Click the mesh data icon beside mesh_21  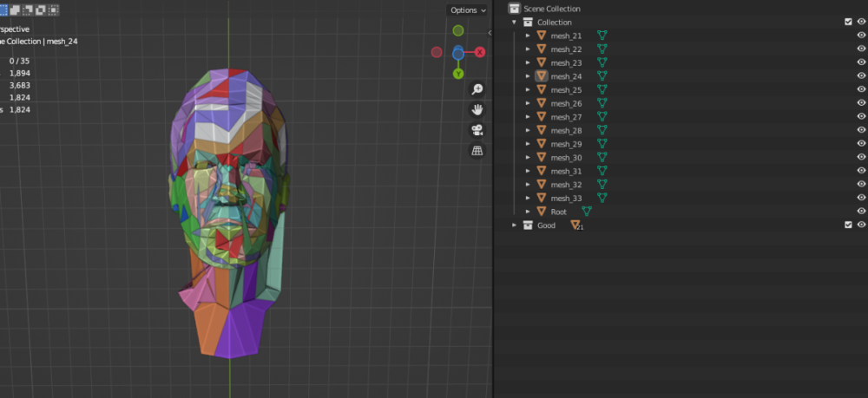coord(602,36)
